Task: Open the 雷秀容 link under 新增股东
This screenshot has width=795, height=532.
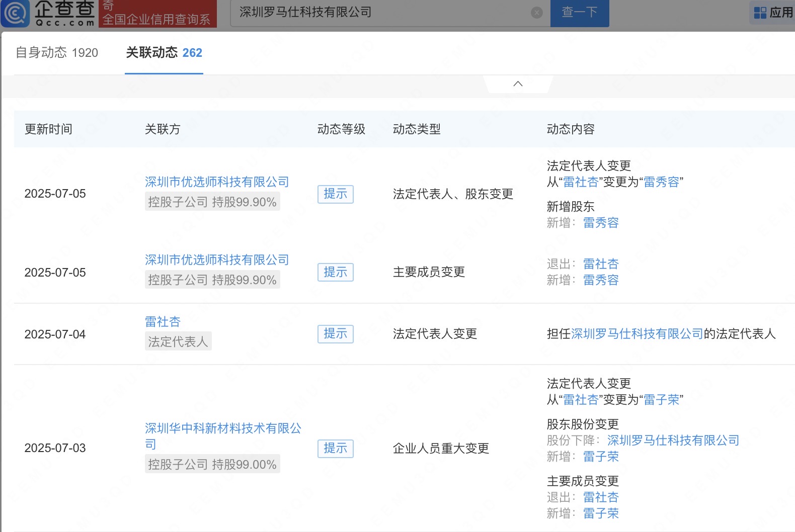Action: [x=601, y=223]
